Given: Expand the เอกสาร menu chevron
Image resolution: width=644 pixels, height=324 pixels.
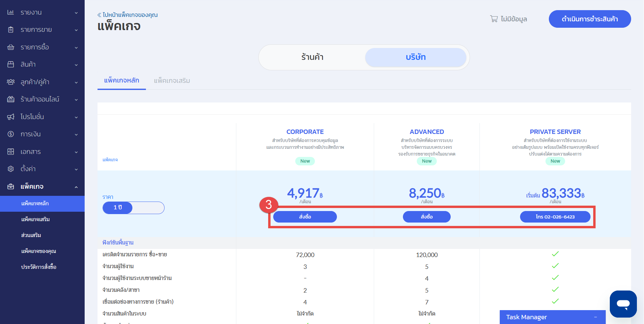Looking at the screenshot, I should coord(76,152).
